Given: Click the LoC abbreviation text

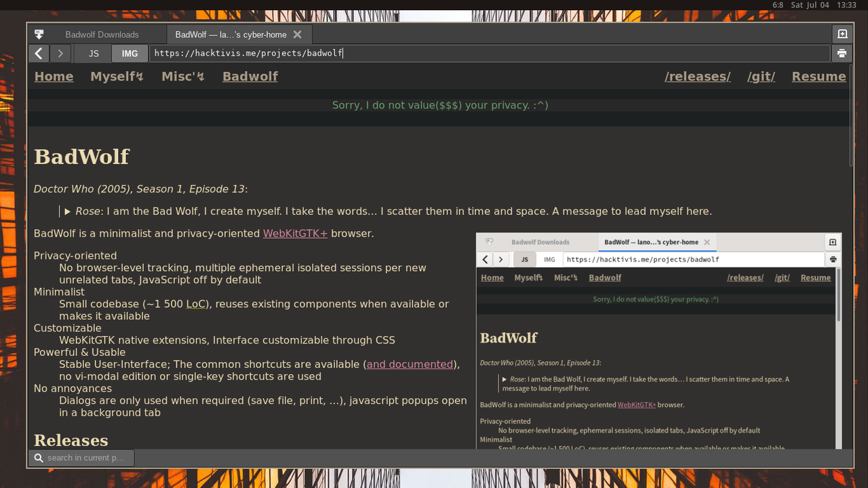Looking at the screenshot, I should (196, 304).
